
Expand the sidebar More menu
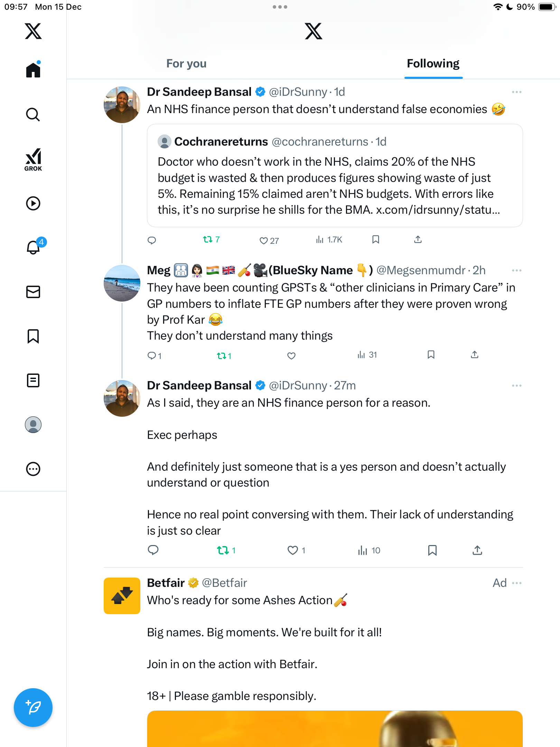pos(33,469)
